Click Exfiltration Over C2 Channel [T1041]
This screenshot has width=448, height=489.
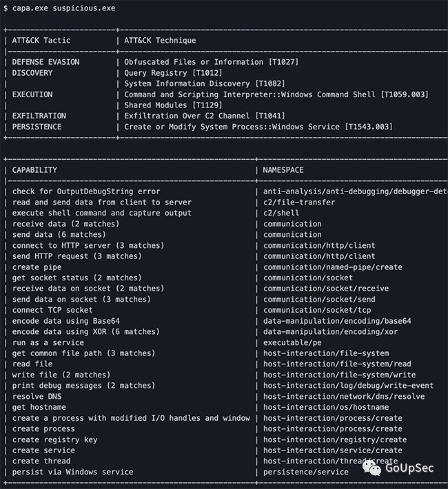tap(195, 116)
